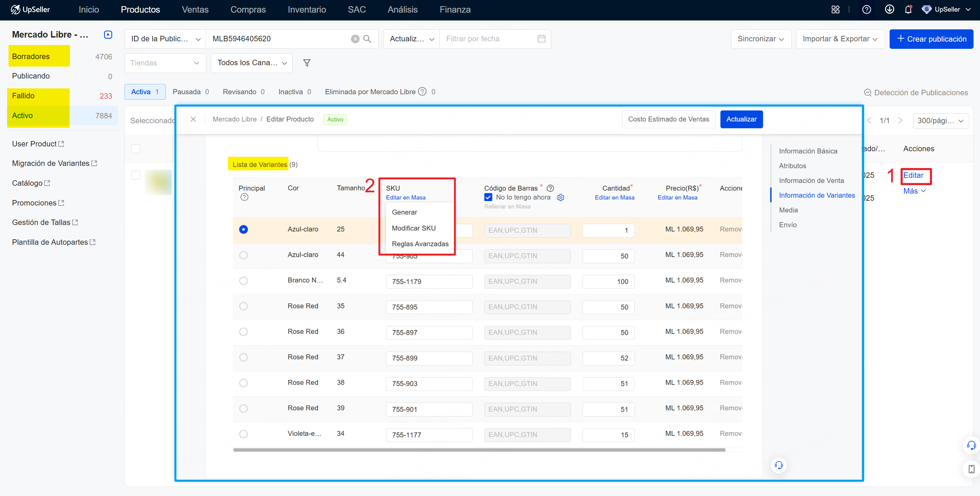Choose Modificar SKU from the menu
Screen dimensions: 980x496
tap(413, 228)
